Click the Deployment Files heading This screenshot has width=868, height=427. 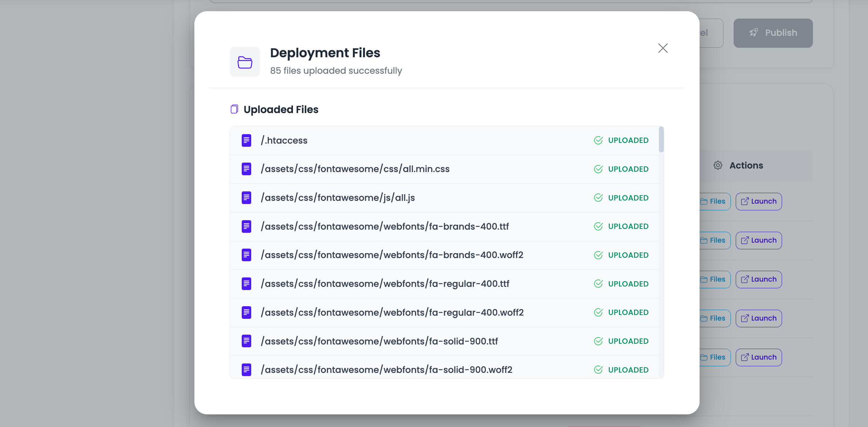(x=325, y=53)
